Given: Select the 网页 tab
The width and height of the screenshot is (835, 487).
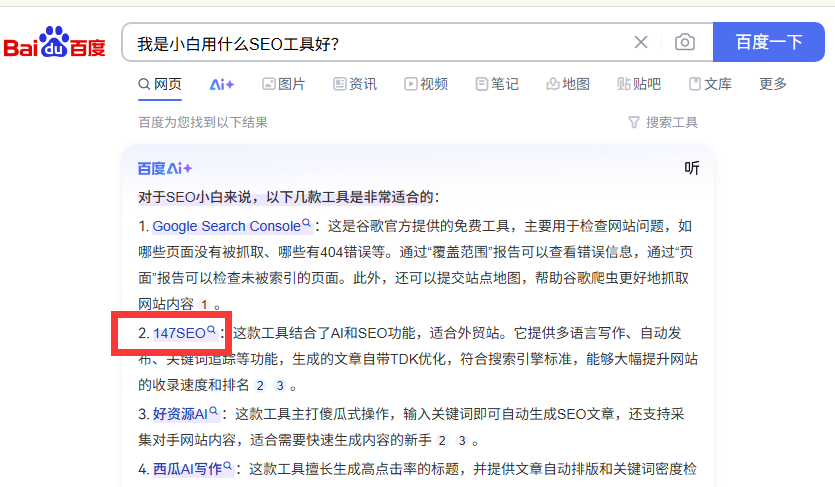Looking at the screenshot, I should (160, 84).
